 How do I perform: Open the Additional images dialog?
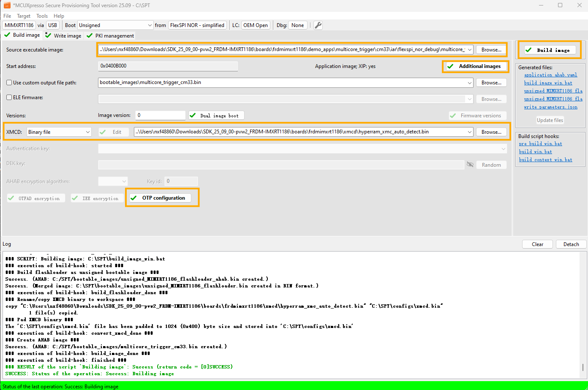475,66
